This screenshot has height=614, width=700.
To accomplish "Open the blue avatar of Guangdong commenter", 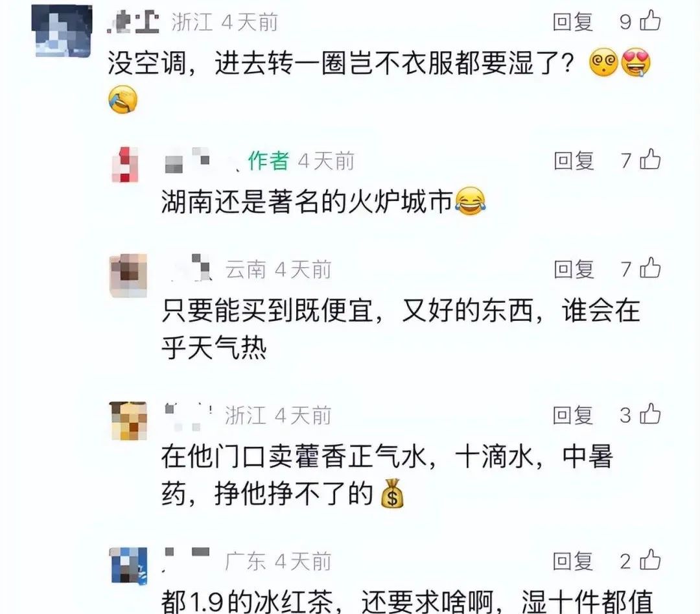I will (128, 565).
